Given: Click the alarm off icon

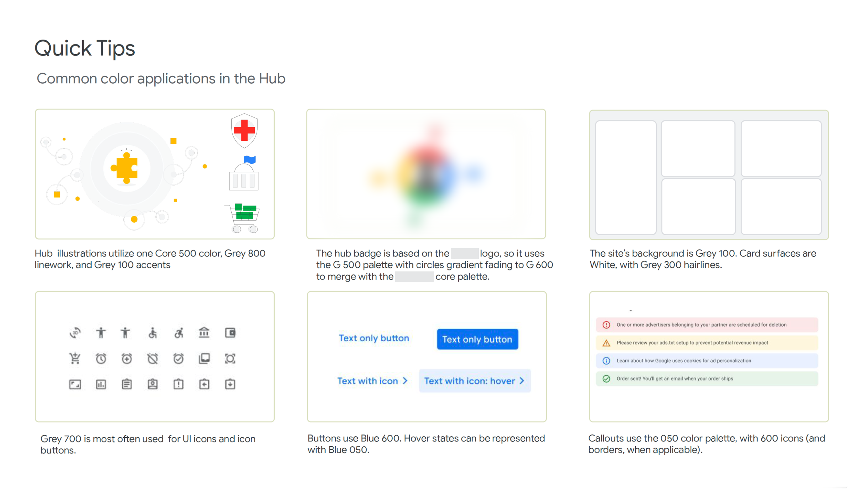Looking at the screenshot, I should (x=153, y=358).
